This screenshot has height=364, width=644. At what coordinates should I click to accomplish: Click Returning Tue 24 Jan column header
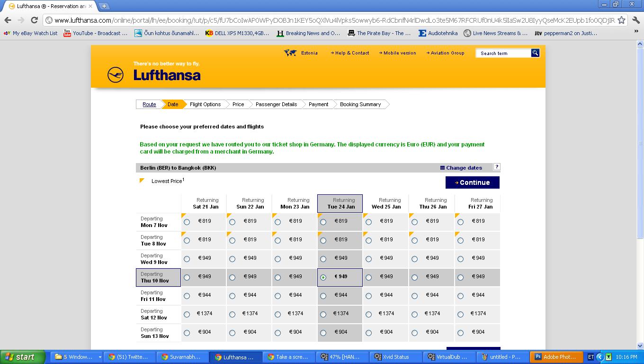click(340, 203)
